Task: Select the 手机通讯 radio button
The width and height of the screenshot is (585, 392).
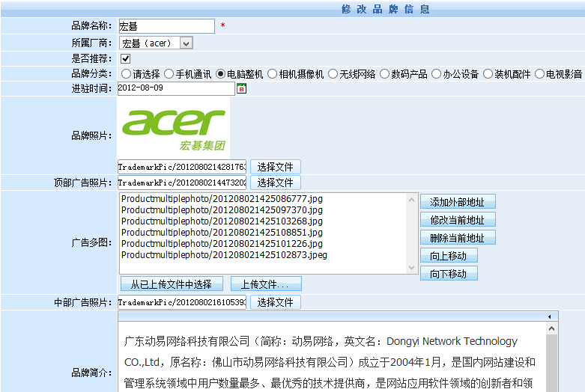Action: (170, 74)
